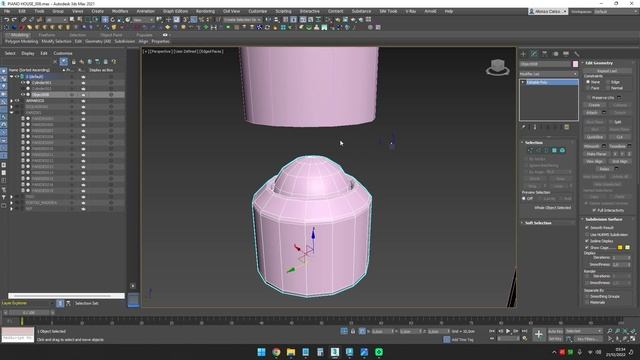Select Element sub-object level icon
This screenshot has width=640, height=360.
[562, 151]
